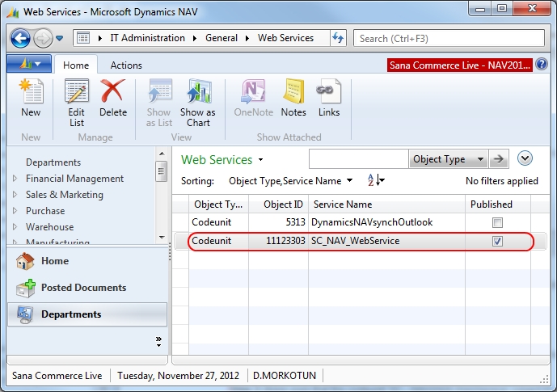557x392 pixels.
Task: Click the navigation tree scroll up arrow
Action: pyautogui.click(x=162, y=154)
